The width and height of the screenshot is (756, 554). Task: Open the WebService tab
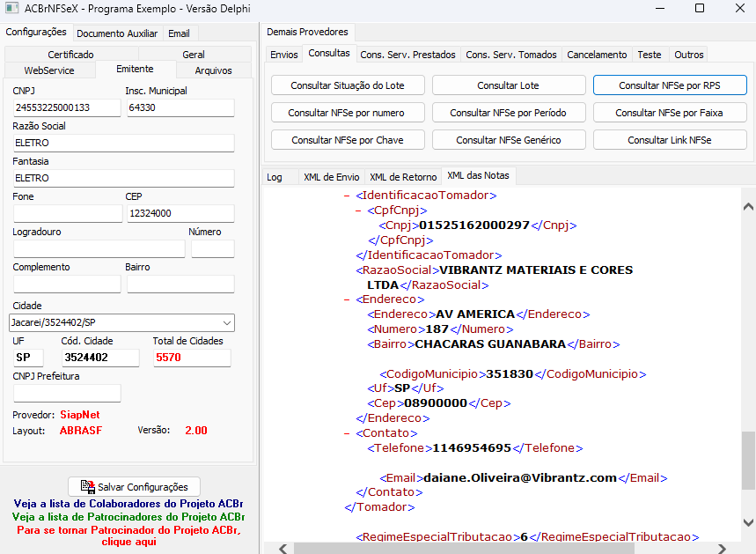(49, 70)
